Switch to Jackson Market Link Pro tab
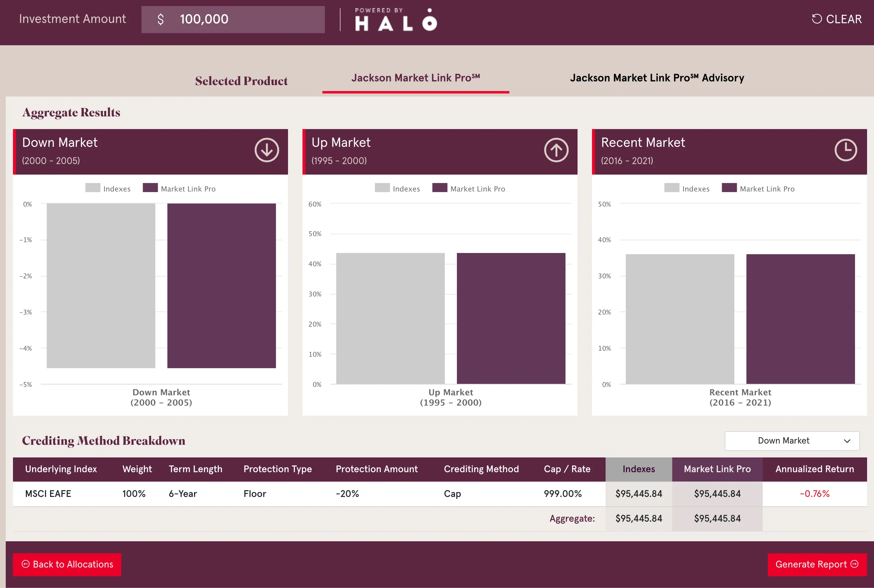 (416, 78)
